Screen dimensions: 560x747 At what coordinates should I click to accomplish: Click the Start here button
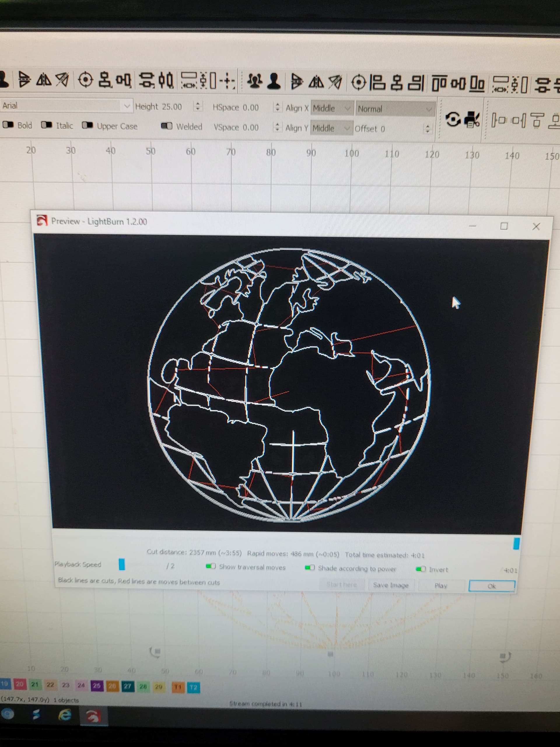[341, 584]
